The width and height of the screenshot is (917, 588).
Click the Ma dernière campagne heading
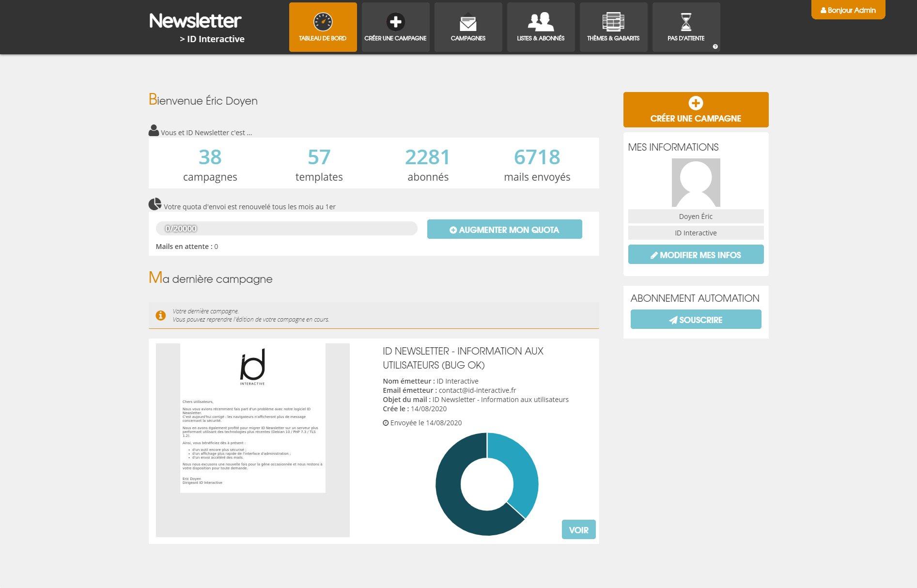pos(210,278)
